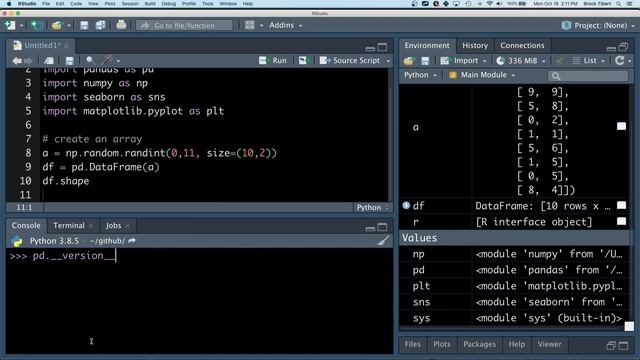The height and width of the screenshot is (360, 640).
Task: Switch to the History tab
Action: (475, 46)
